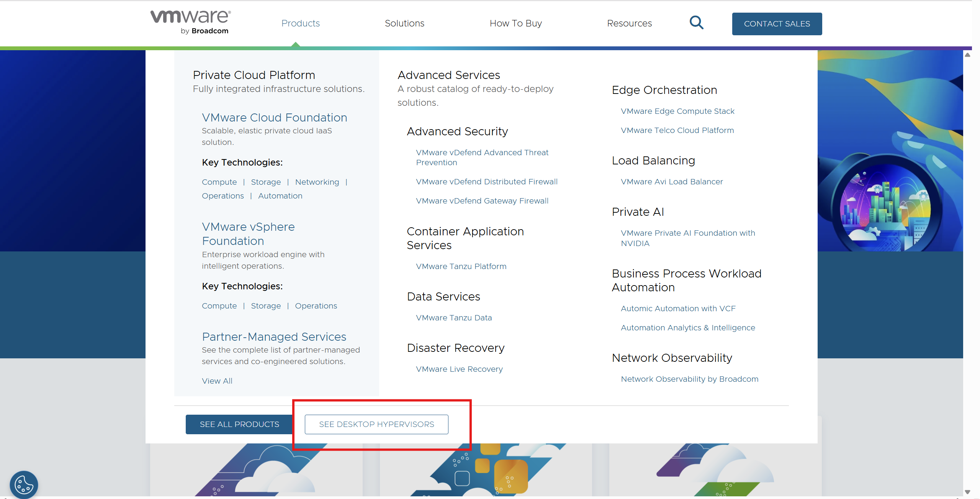Click the Automation key technology link
The image size is (980, 499).
coord(280,196)
